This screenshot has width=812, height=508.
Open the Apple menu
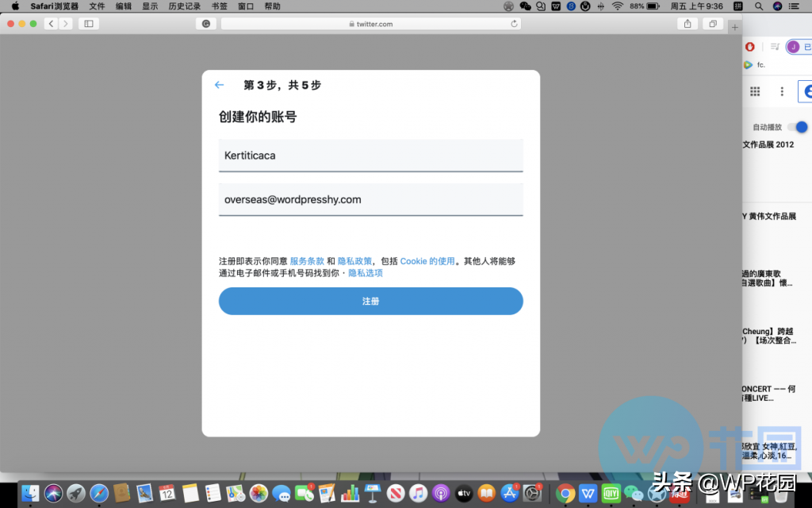coord(15,6)
